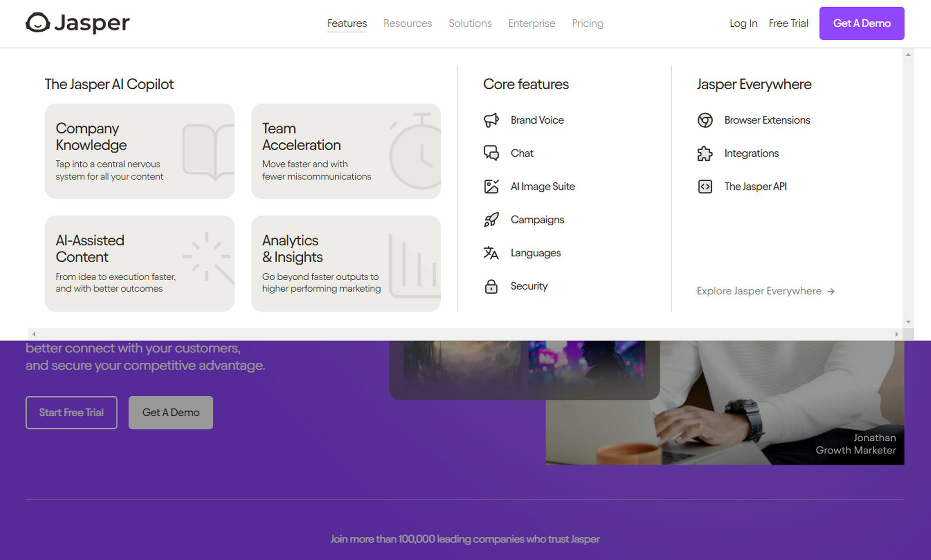
Task: Click the purple Get A Demo button in the header
Action: (861, 23)
